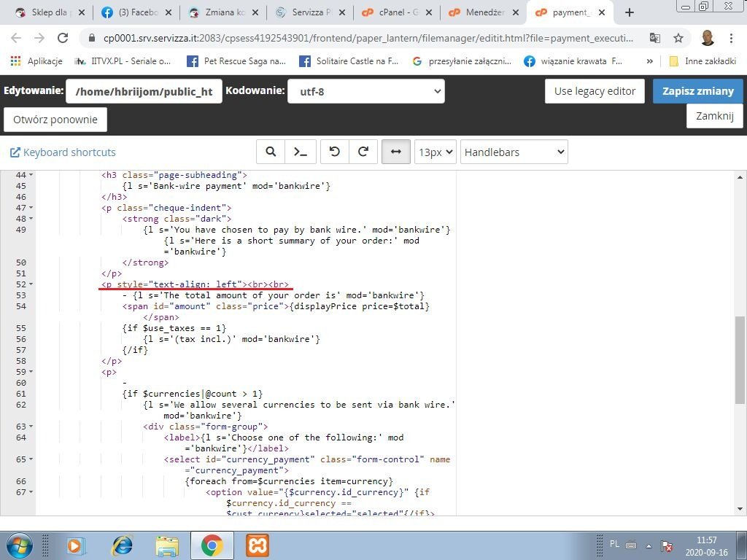Open the Windows Start menu
The image size is (747, 560).
tap(19, 545)
